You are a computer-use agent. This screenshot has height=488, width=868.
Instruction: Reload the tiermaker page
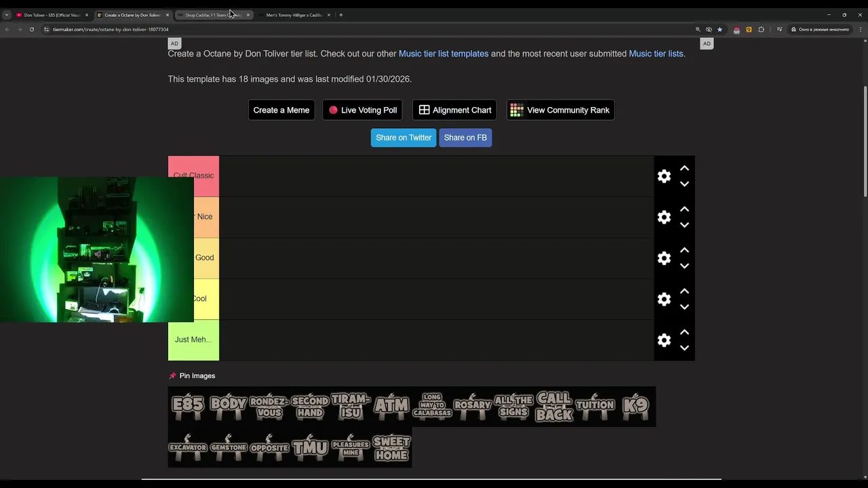31,29
